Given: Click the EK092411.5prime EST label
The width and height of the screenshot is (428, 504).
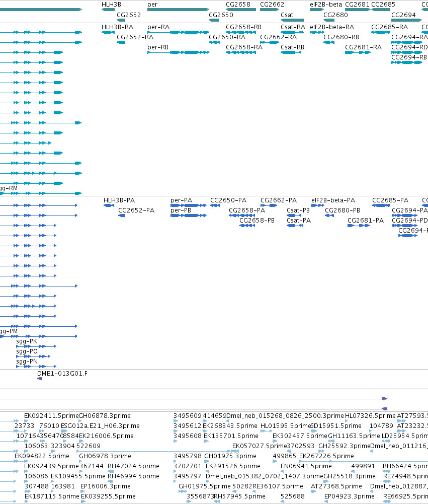Looking at the screenshot, I should [51, 415].
